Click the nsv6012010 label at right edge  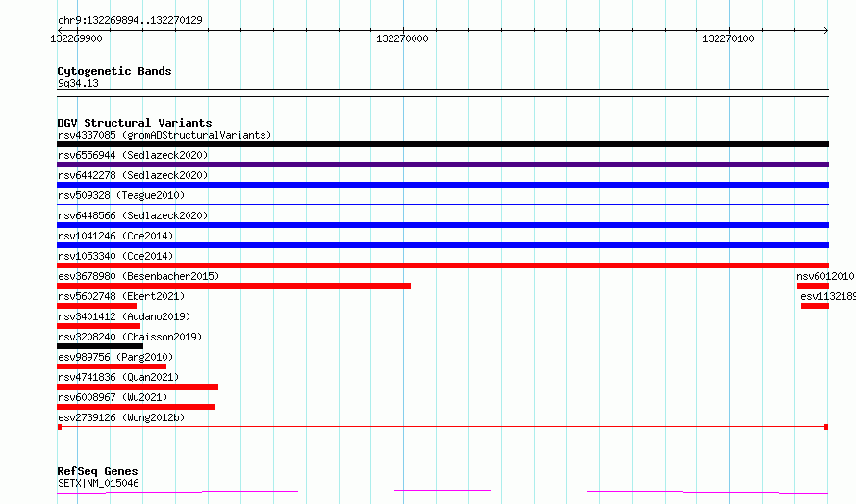tap(825, 276)
